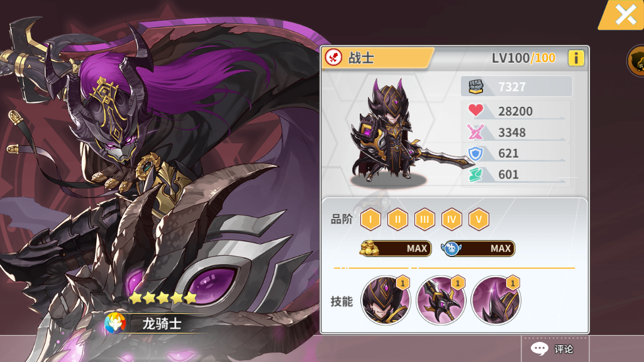Select the first skill icon

[386, 300]
